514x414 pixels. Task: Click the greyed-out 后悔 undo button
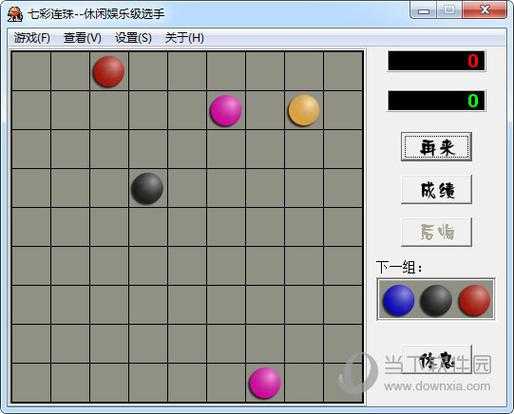[436, 232]
